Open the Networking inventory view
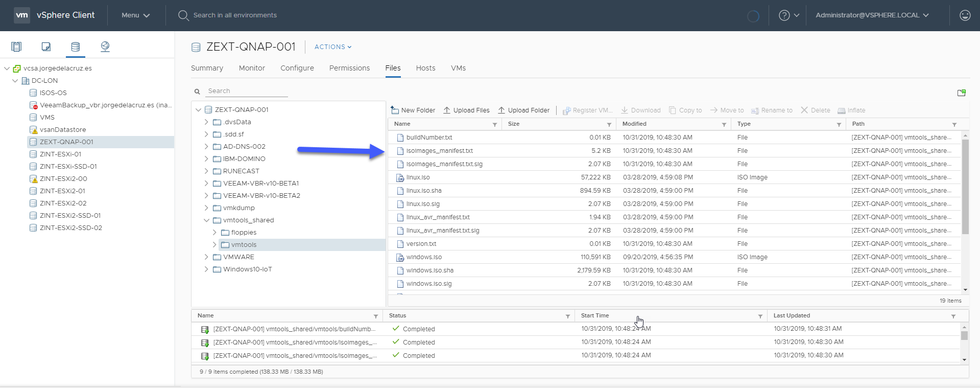 click(x=105, y=47)
